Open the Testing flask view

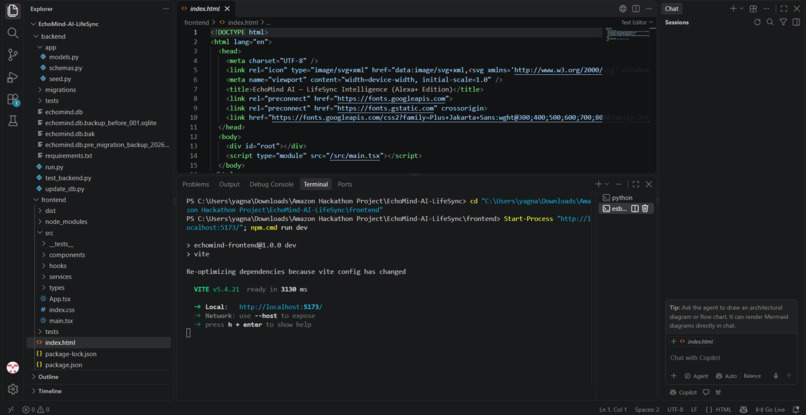coord(13,121)
